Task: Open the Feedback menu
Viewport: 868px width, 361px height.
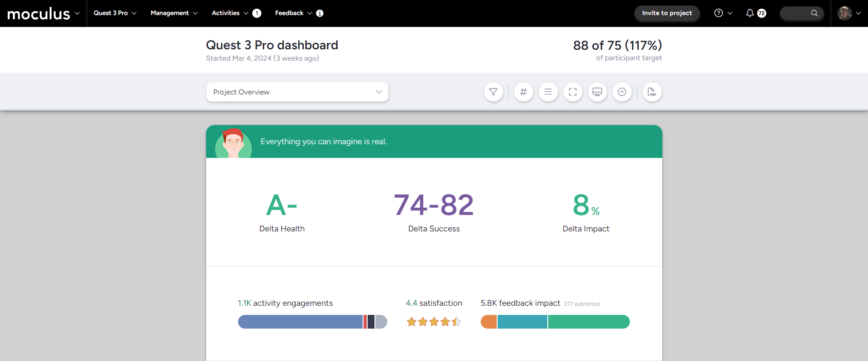Action: point(293,13)
